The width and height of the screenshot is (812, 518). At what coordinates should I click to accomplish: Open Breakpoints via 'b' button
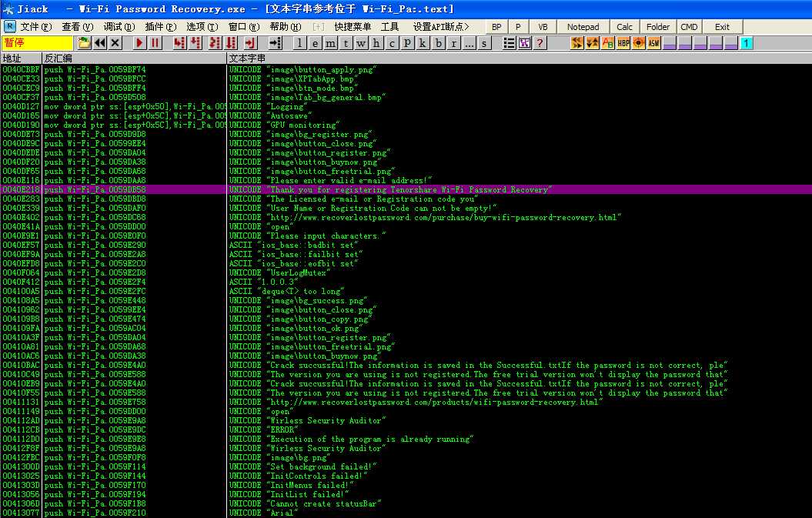[439, 43]
